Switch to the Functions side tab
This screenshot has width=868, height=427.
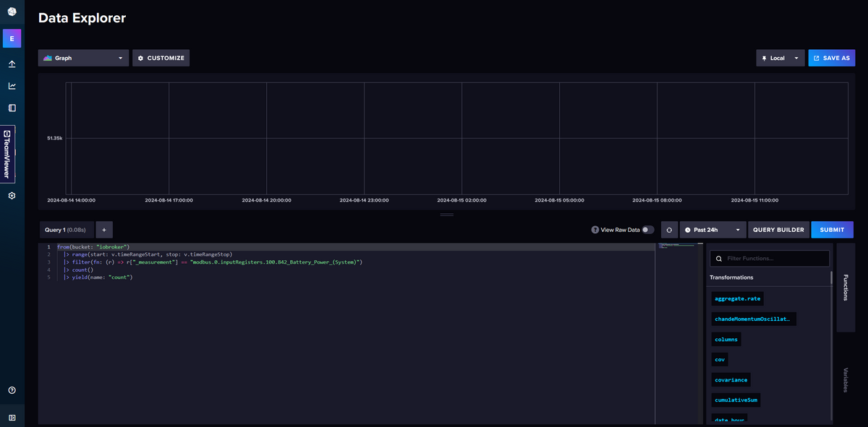pyautogui.click(x=846, y=287)
